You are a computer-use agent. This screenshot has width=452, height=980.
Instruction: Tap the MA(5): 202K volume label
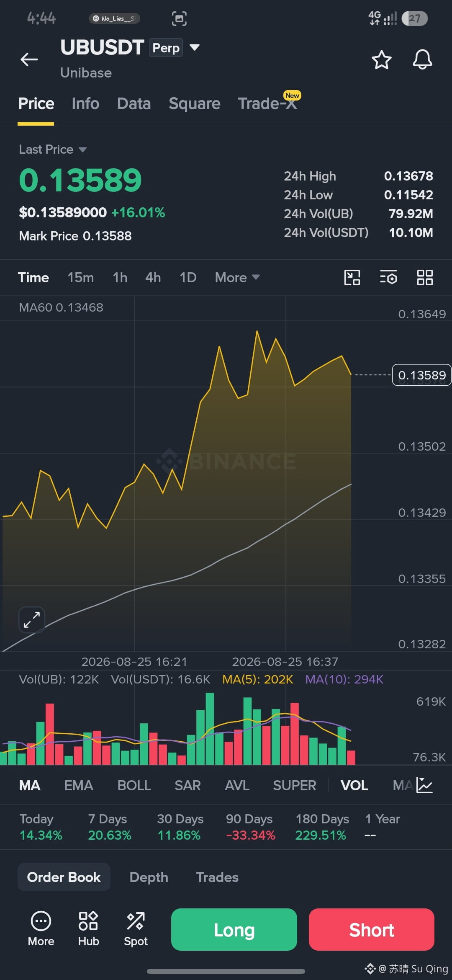[257, 679]
